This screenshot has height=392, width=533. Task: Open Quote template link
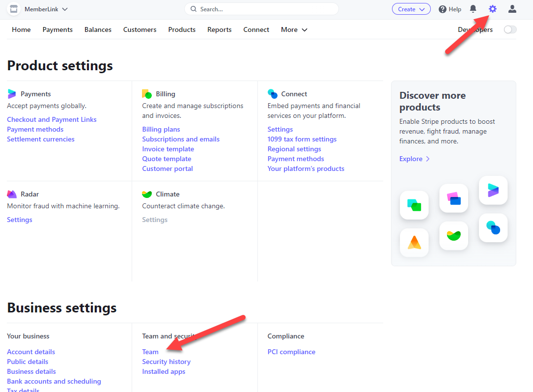click(167, 159)
